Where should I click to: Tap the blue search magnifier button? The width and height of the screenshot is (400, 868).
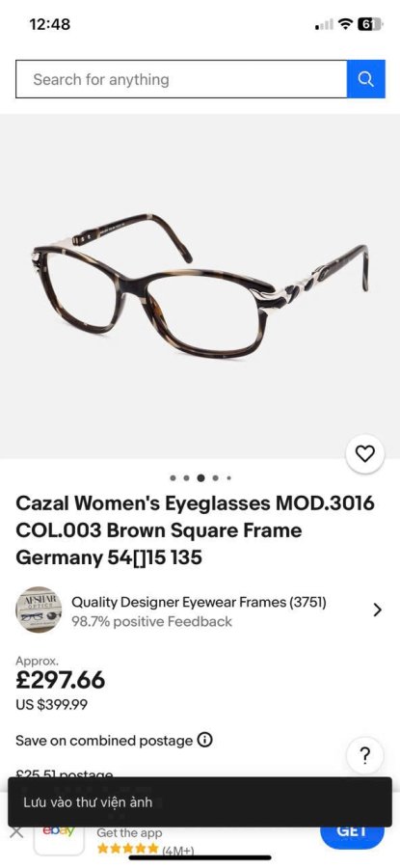[365, 79]
